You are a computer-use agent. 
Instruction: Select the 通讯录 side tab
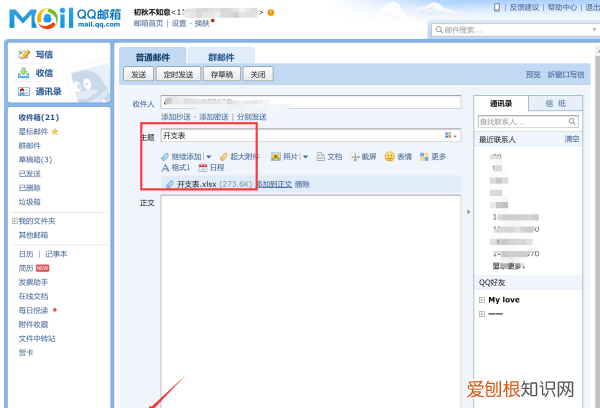pos(501,103)
